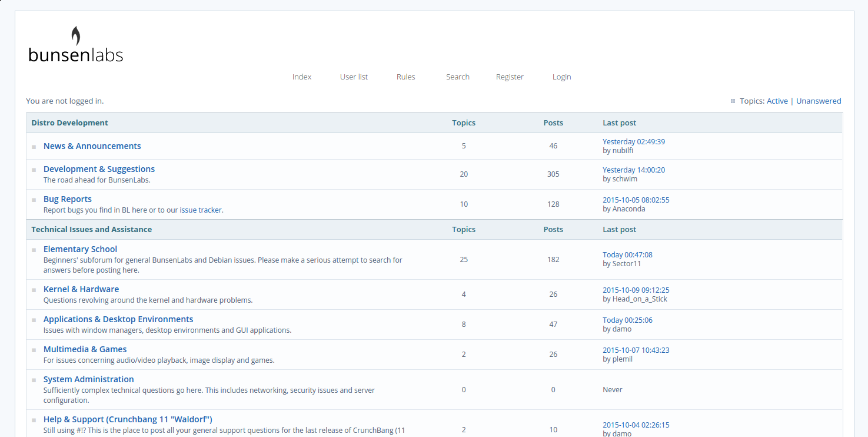Click the Register link
The width and height of the screenshot is (868, 437).
[x=510, y=77]
